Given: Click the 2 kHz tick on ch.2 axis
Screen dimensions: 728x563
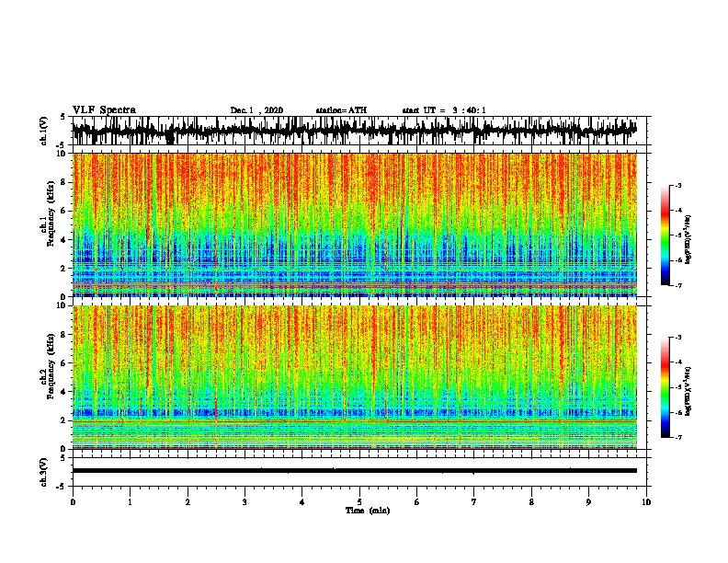Looking at the screenshot, I should (x=64, y=420).
